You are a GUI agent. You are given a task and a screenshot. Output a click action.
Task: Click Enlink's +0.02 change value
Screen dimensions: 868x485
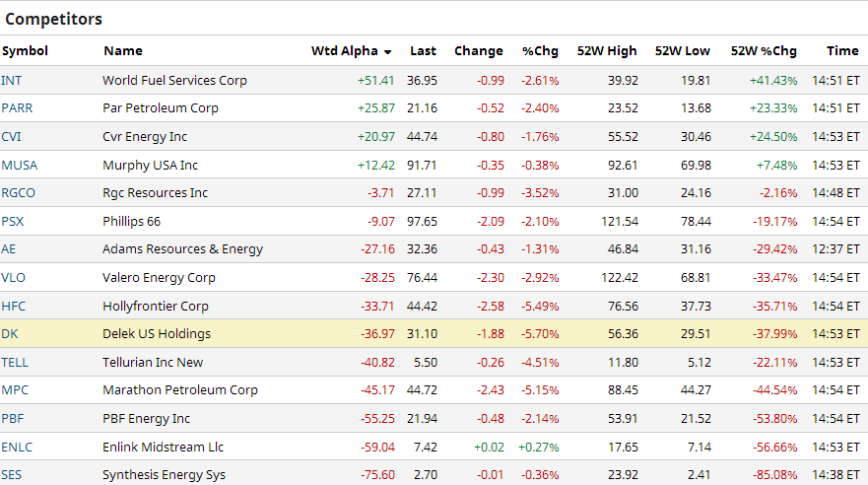490,448
